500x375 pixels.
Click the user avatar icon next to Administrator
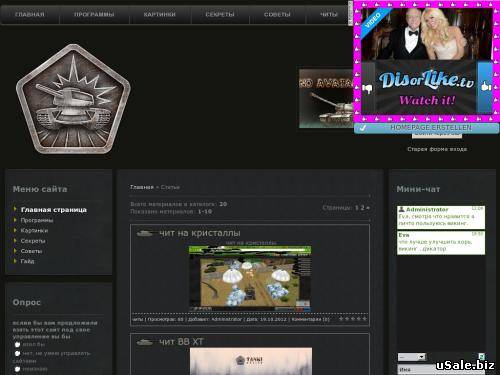point(402,209)
